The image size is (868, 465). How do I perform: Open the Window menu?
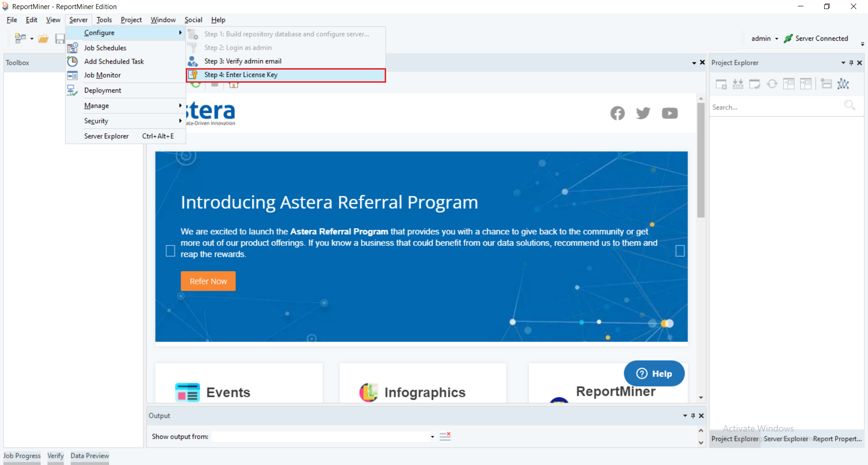tap(163, 20)
